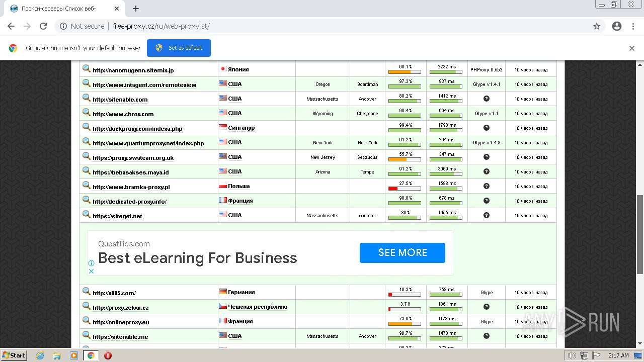Viewport: 644px width, 362px height.
Task: Click question mark icon in bramka-proxy.pl row
Action: click(x=487, y=186)
